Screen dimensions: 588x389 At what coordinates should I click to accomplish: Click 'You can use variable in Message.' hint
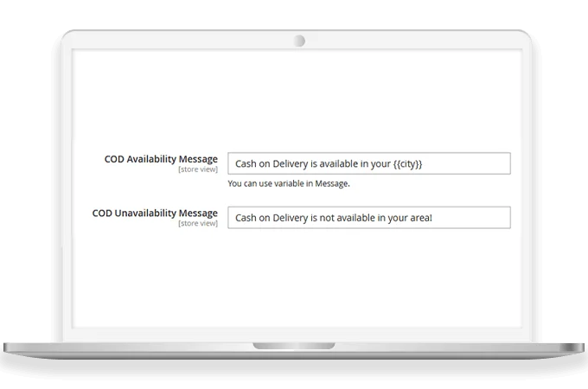pyautogui.click(x=289, y=183)
